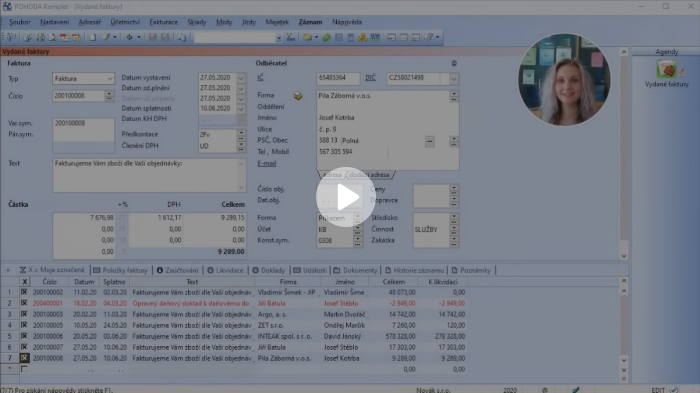Click the green money toolbar icon
The image size is (700, 393).
[327, 38]
